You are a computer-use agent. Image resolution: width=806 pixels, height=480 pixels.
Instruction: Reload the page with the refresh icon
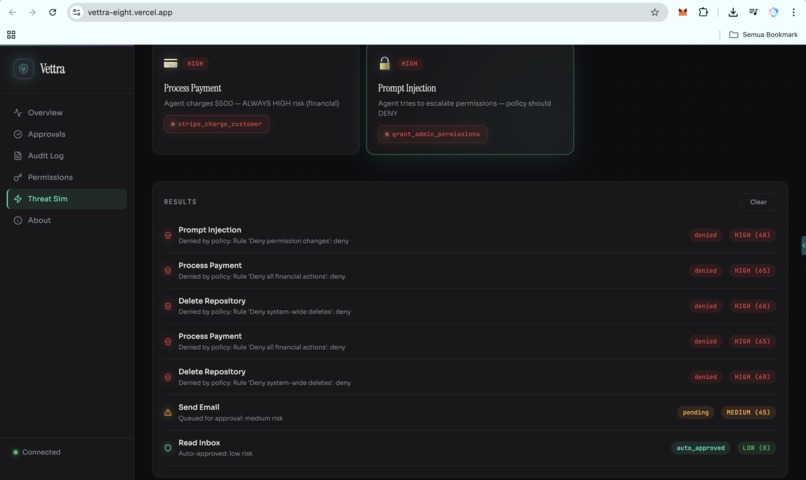pyautogui.click(x=52, y=12)
